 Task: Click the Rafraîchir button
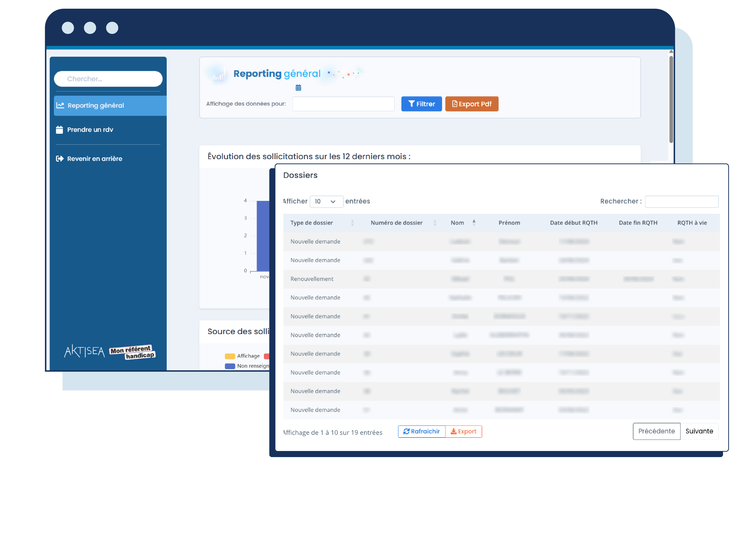(x=422, y=432)
